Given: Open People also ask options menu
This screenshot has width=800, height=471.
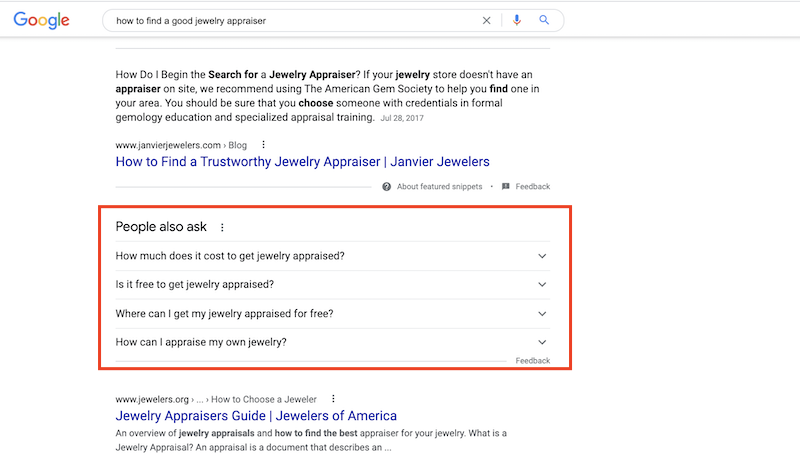Looking at the screenshot, I should [x=222, y=228].
